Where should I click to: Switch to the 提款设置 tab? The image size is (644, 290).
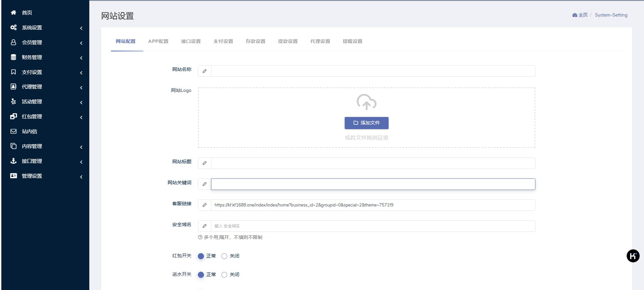[288, 41]
